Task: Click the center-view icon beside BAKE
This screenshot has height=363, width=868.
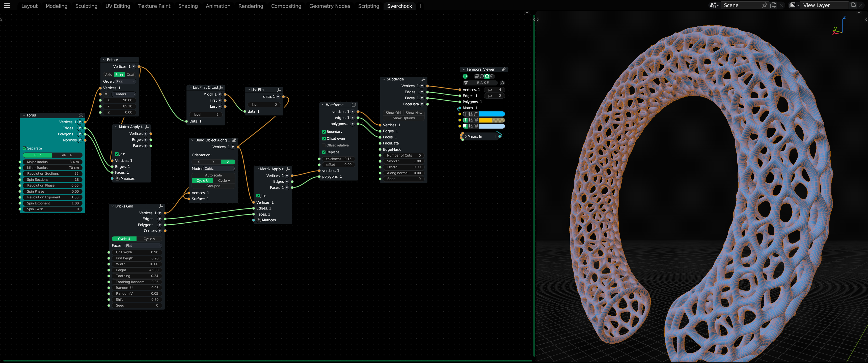Action: pos(502,83)
